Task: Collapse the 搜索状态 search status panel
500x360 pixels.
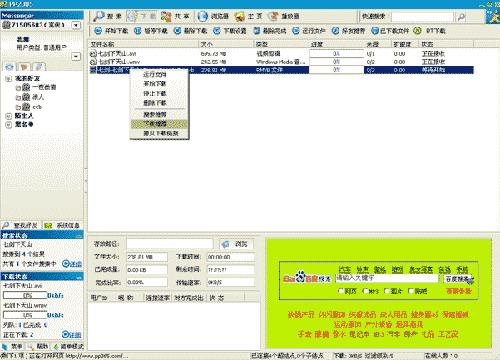Action: [x=80, y=236]
